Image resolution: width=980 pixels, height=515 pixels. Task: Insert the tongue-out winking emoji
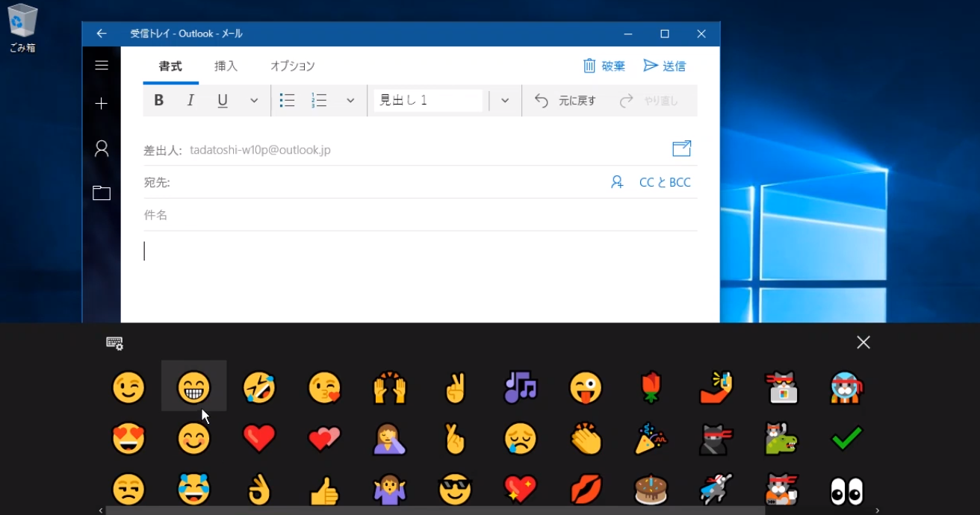(x=586, y=387)
